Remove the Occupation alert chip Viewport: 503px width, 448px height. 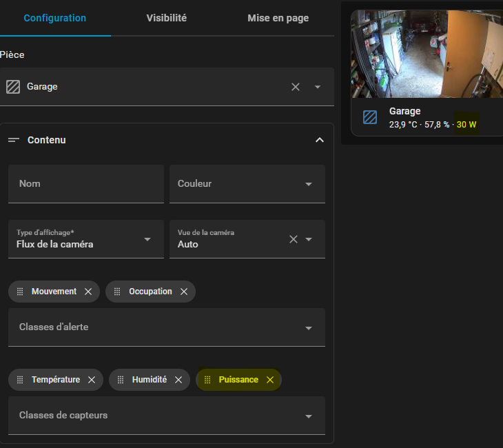pyautogui.click(x=184, y=292)
